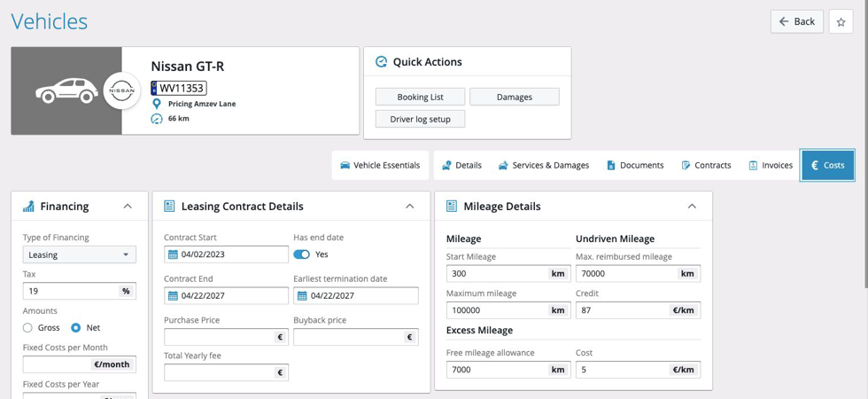
Task: Select the Gross amounts radio button
Action: coord(27,327)
